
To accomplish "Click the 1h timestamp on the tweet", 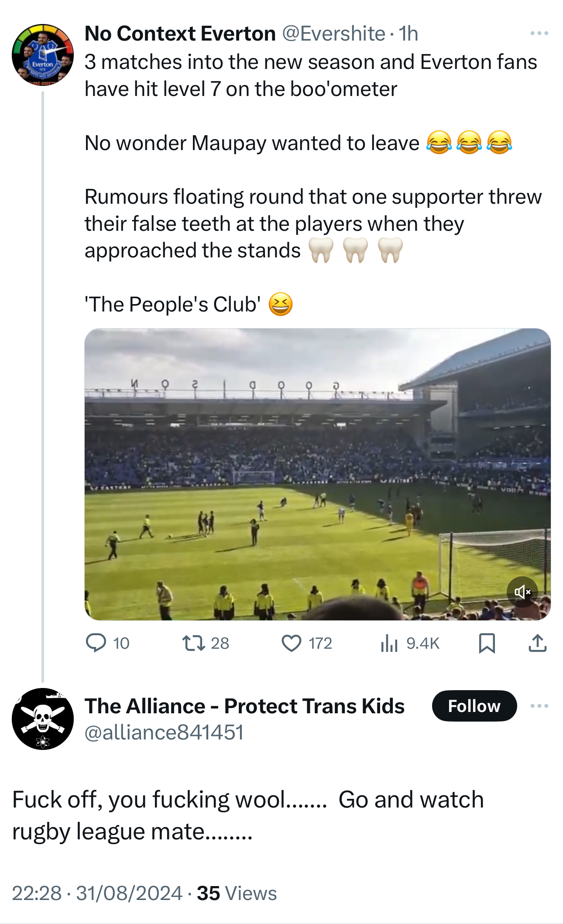I will click(409, 34).
